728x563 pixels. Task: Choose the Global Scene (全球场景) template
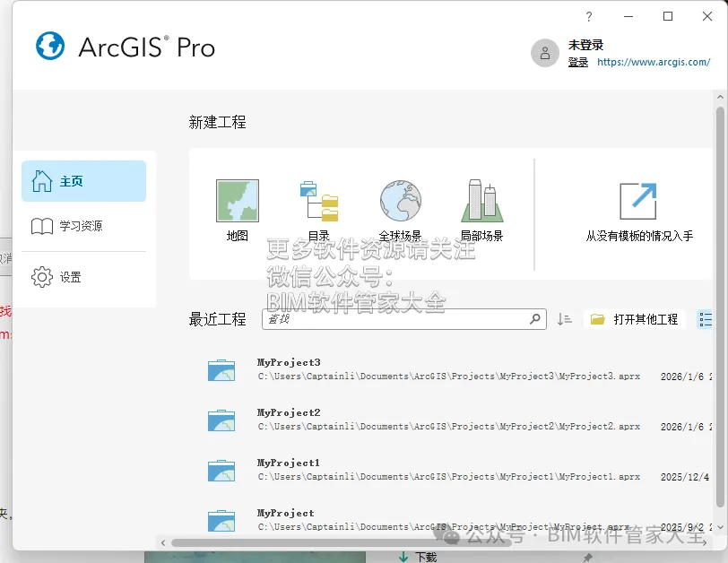pyautogui.click(x=400, y=211)
